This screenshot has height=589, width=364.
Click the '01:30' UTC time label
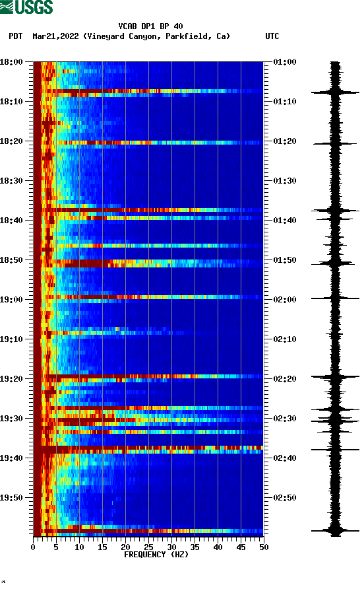[x=285, y=181]
